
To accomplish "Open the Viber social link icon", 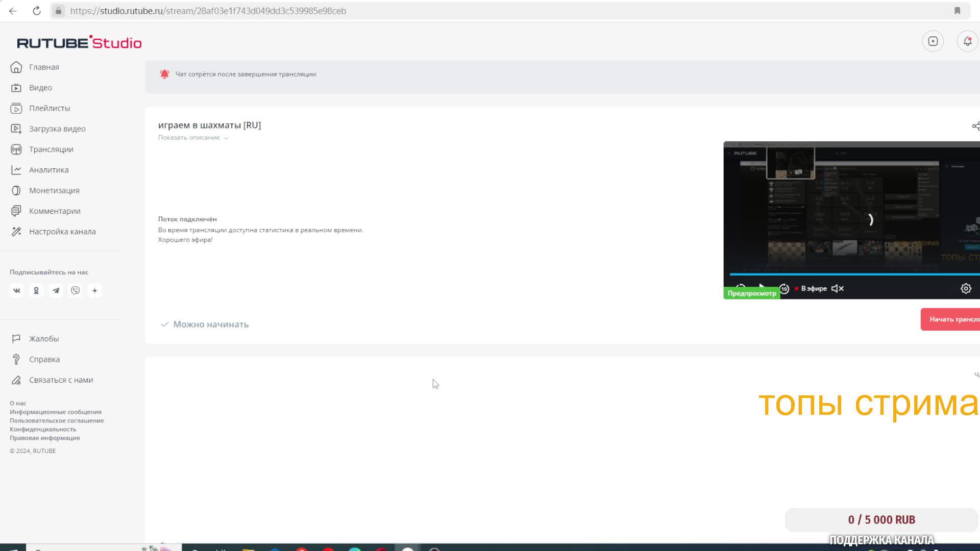I will coord(76,290).
